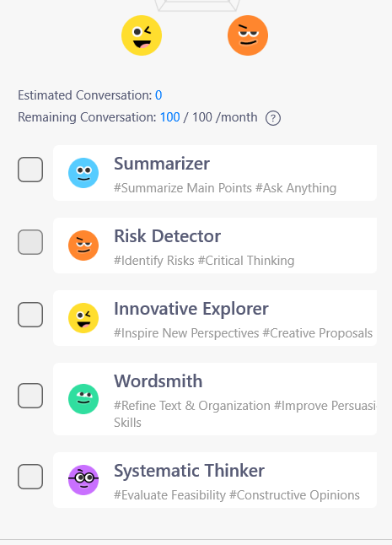The image size is (392, 545).
Task: Click the large orange smirking emoji avatar at top
Action: coord(248,35)
